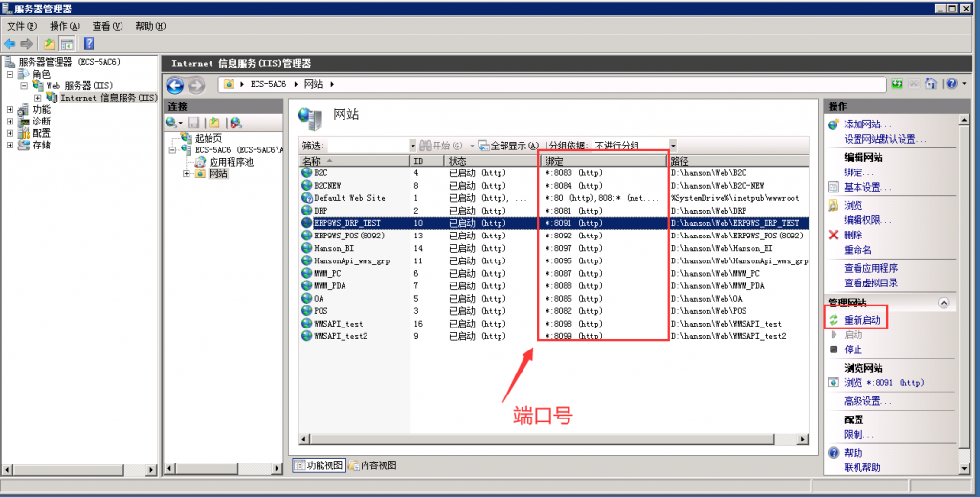Click the Up folder icon in the Connections toolbar
Screen dimensions: 980x497
pyautogui.click(x=214, y=123)
